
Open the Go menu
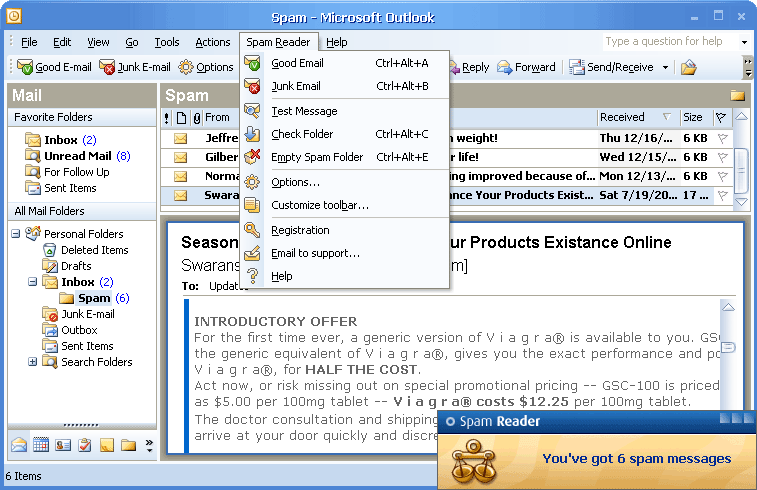(x=132, y=42)
